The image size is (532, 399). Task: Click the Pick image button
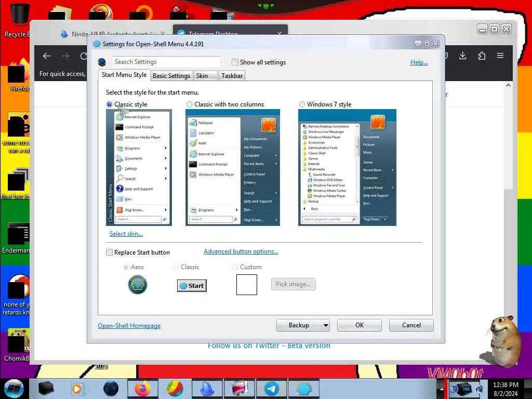coord(293,284)
